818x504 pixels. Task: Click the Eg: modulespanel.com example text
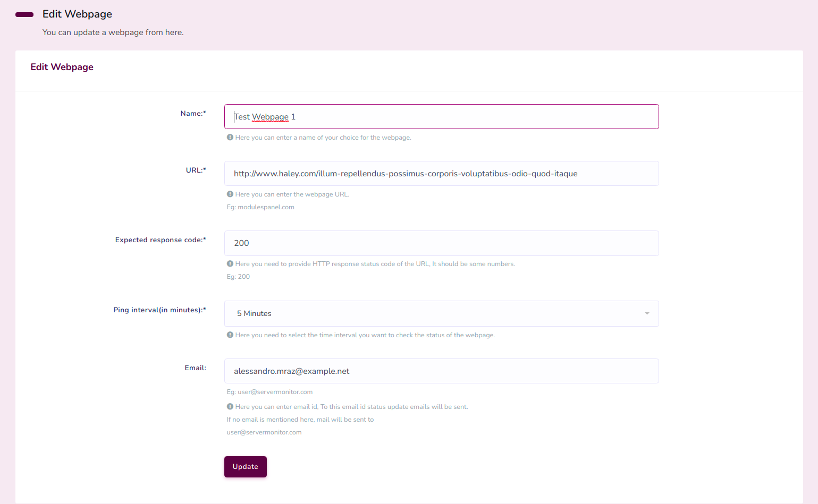pyautogui.click(x=260, y=207)
